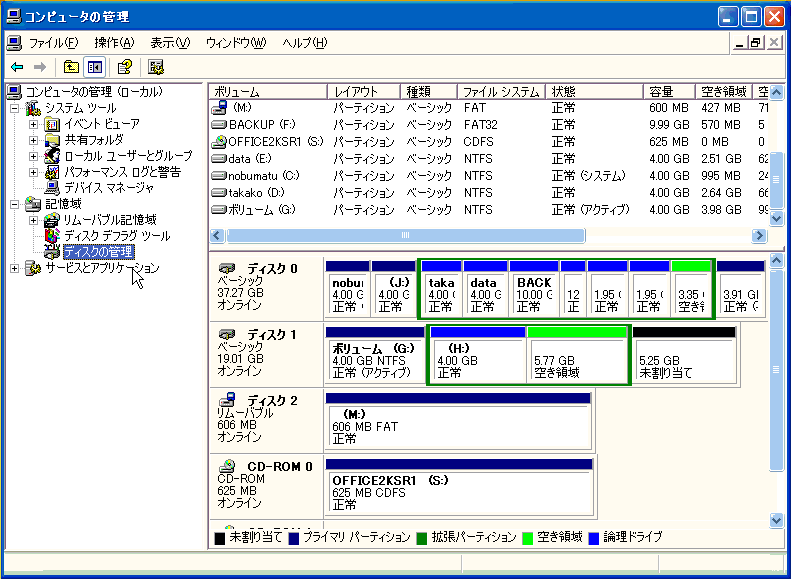Click the disk settings toolbar icon

tap(156, 67)
